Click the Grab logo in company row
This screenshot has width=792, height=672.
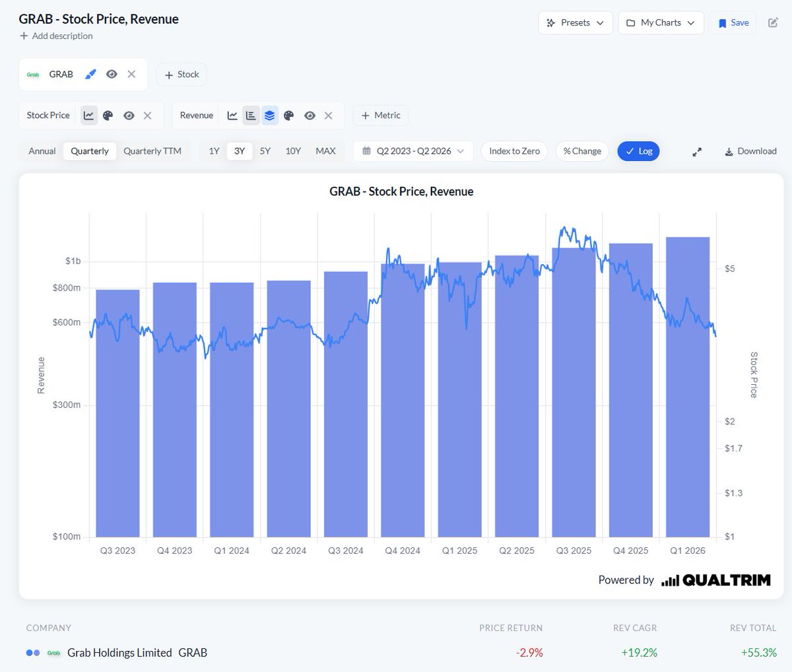tap(53, 653)
